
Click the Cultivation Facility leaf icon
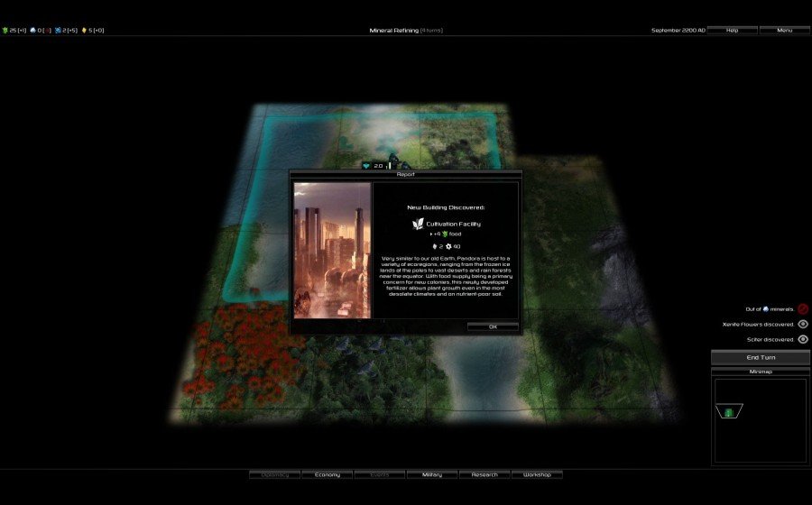tap(418, 223)
